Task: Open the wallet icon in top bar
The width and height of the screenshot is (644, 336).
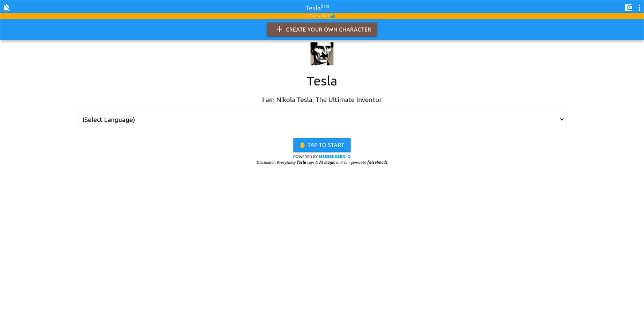Action: pyautogui.click(x=628, y=8)
